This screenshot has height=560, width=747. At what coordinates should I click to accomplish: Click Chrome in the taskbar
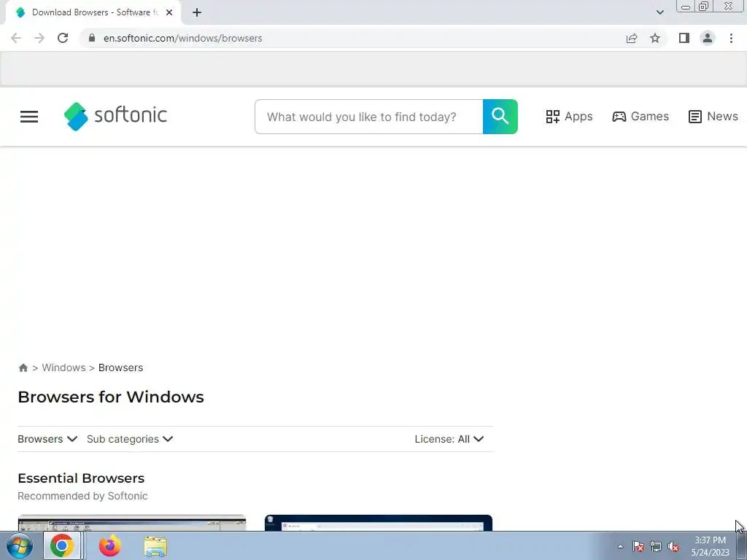pos(63,545)
